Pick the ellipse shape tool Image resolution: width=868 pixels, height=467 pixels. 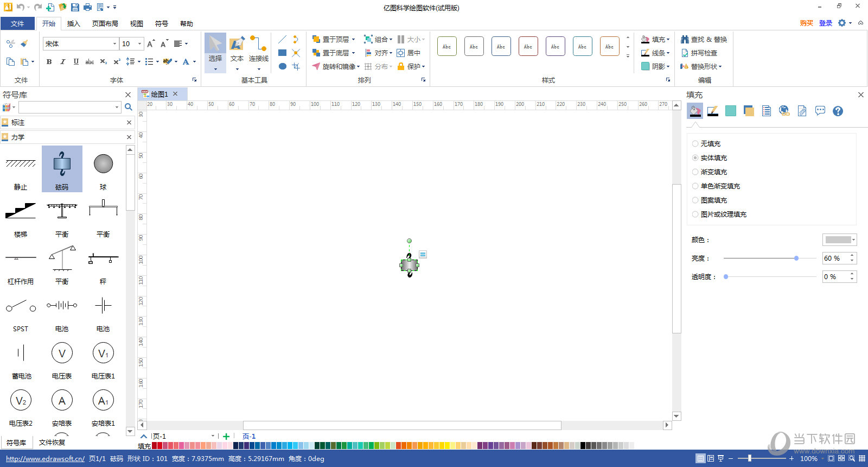[x=282, y=66]
